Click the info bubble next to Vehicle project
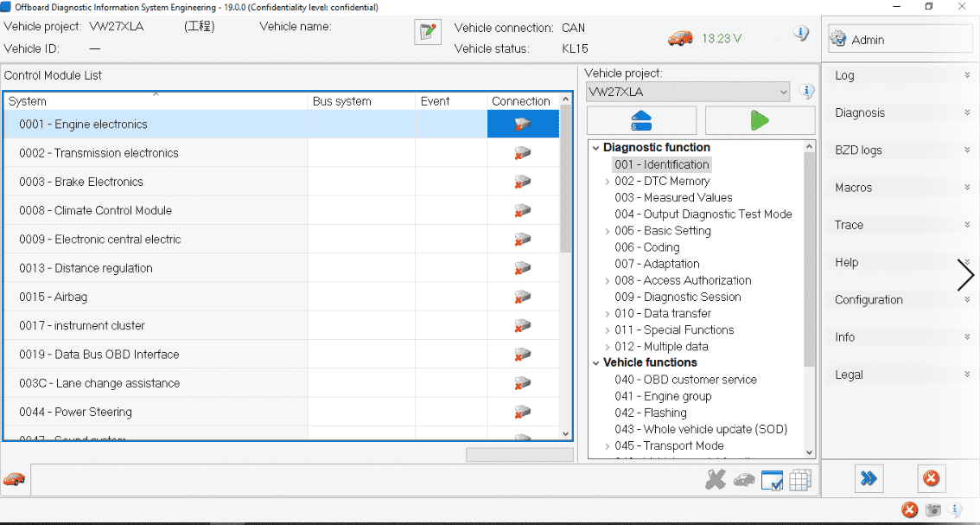980x525 pixels. (x=805, y=91)
